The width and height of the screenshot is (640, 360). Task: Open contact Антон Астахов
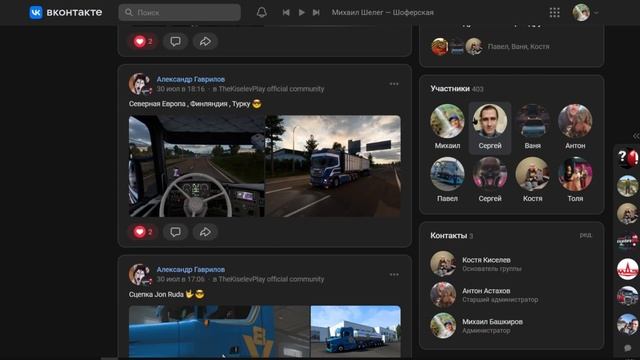(486, 291)
